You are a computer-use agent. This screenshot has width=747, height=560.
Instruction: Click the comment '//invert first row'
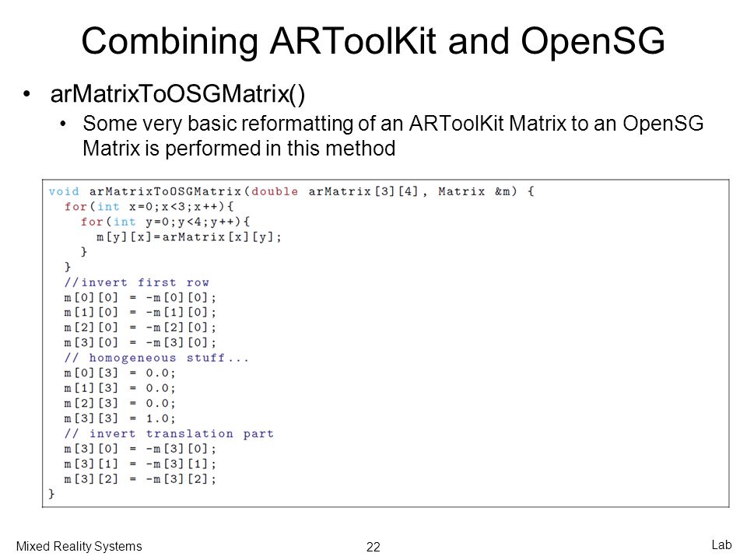pos(137,282)
